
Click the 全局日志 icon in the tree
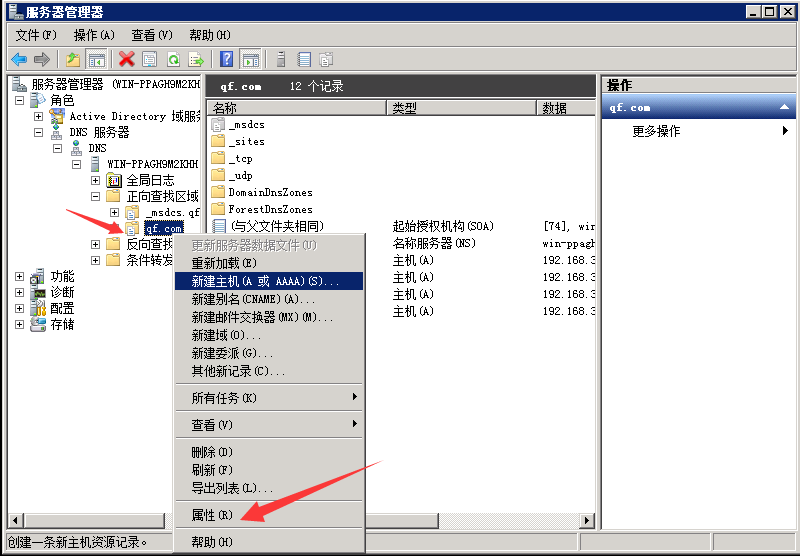114,180
